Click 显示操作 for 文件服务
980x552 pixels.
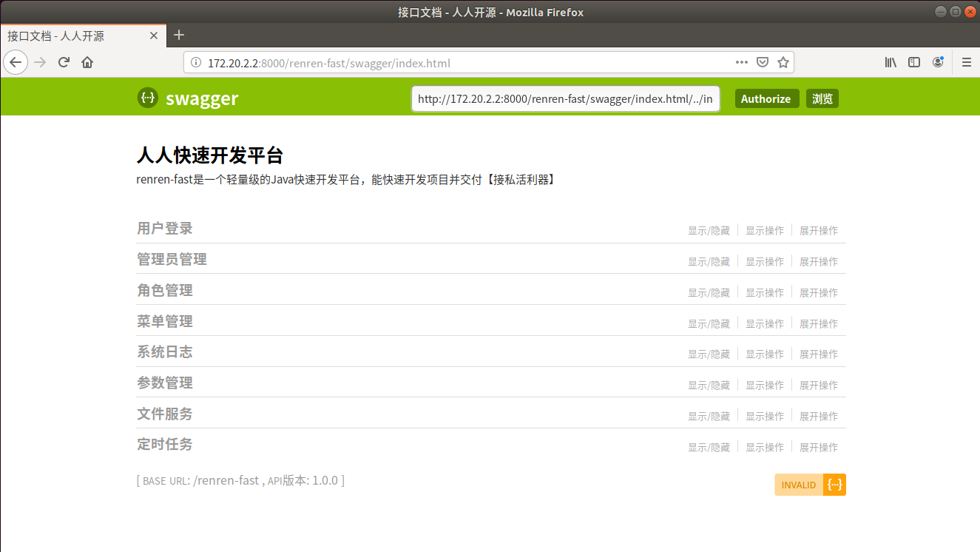765,417
